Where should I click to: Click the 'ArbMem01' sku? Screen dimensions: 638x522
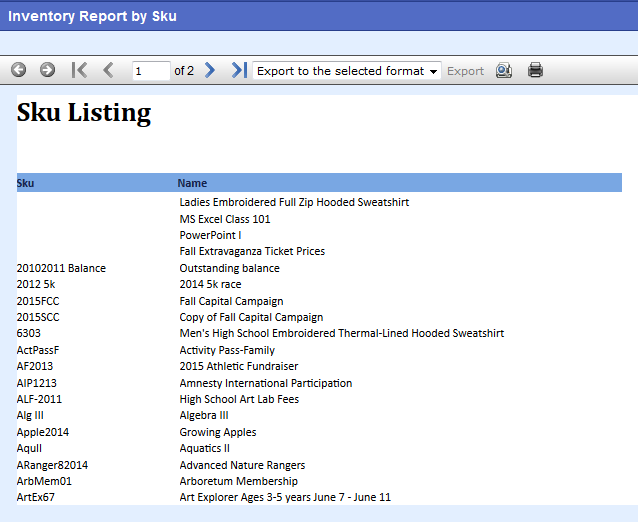[44, 481]
